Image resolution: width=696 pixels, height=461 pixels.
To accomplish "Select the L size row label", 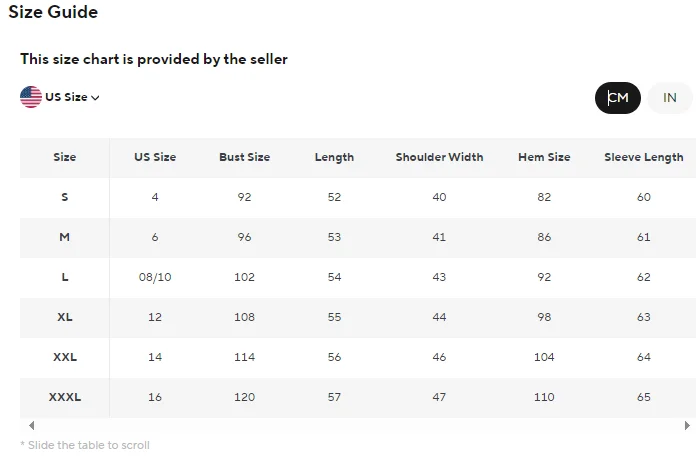I will 65,277.
